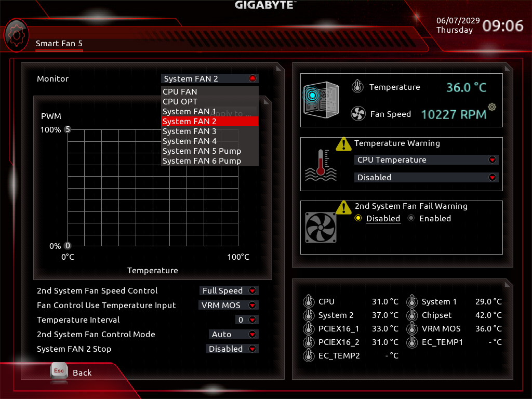The image size is (532, 399).
Task: Click the thermometer-in-water warning graphic
Action: coord(321,165)
